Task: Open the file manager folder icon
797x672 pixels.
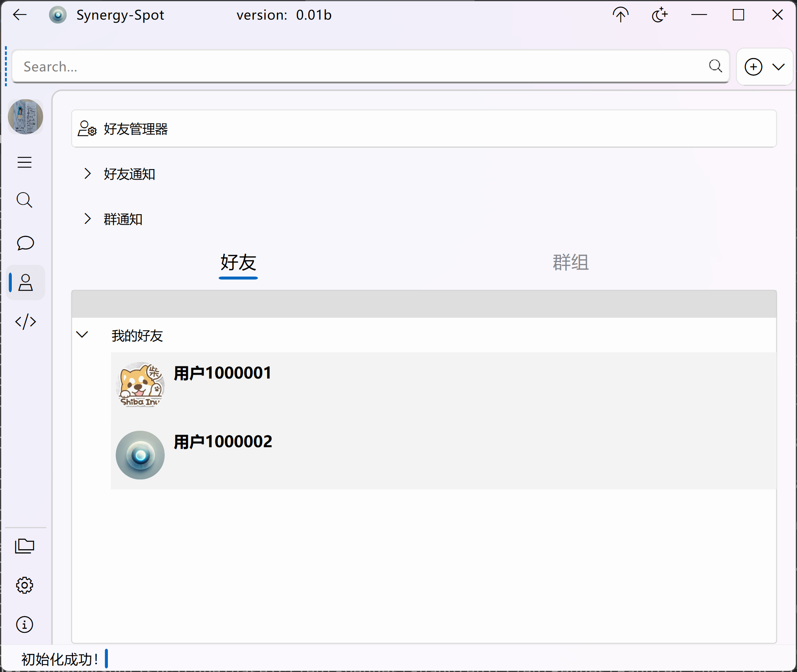Action: pyautogui.click(x=25, y=546)
